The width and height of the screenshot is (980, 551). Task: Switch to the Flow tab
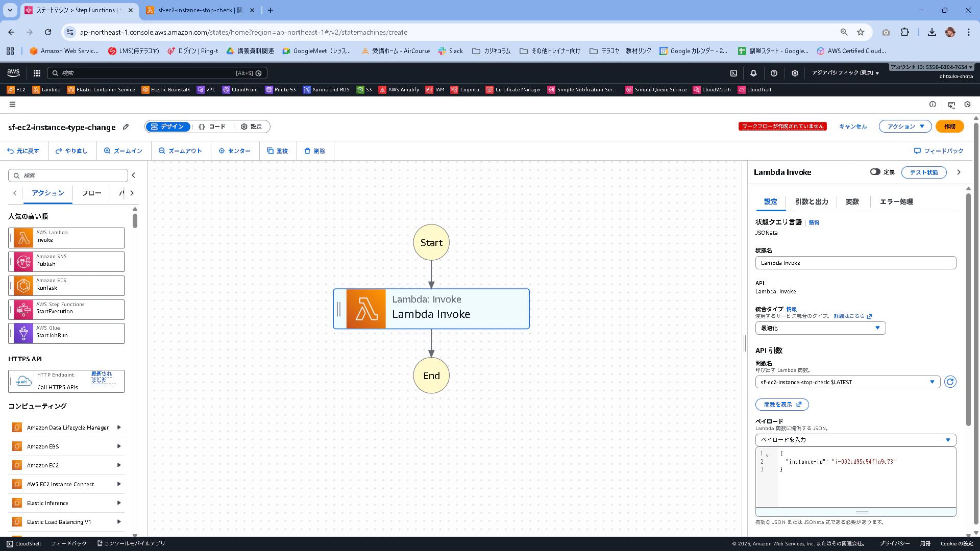tap(92, 193)
